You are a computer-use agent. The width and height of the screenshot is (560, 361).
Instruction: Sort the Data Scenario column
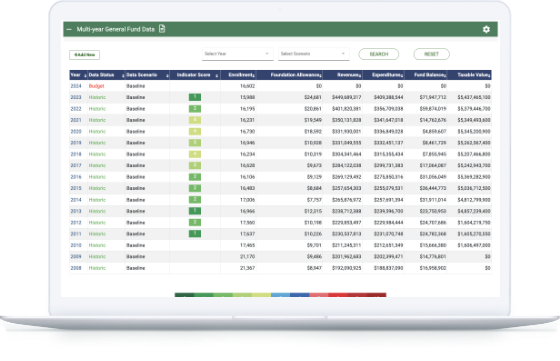point(167,76)
